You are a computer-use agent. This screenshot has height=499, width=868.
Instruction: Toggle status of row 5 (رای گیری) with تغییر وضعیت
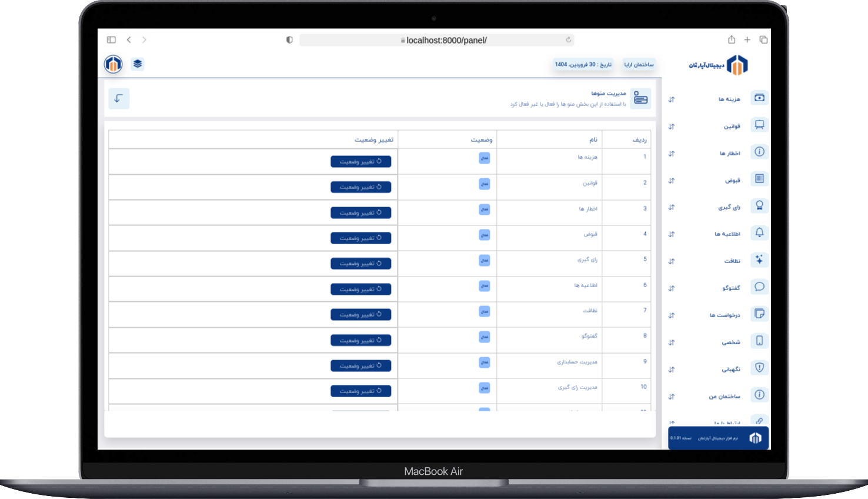click(360, 264)
